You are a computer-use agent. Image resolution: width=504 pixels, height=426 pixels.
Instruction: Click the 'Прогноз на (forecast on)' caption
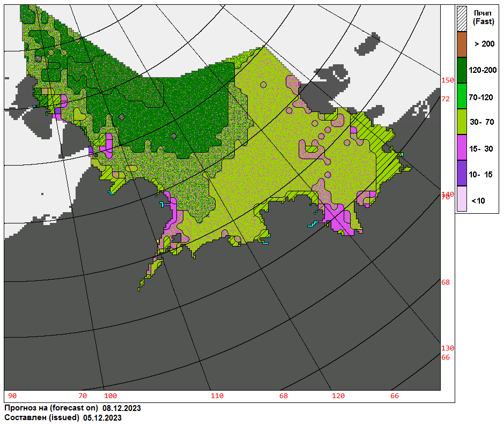click(x=51, y=408)
